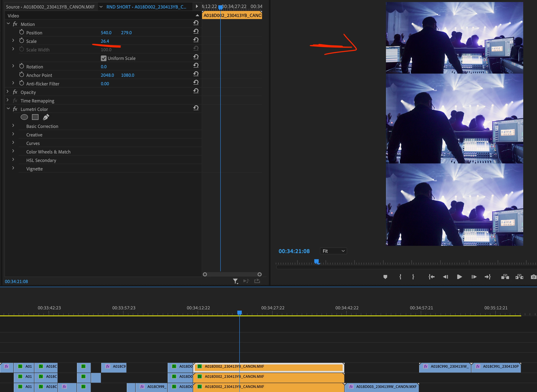Select the Lumetri free draw pen mask
The image size is (537, 392).
[46, 117]
